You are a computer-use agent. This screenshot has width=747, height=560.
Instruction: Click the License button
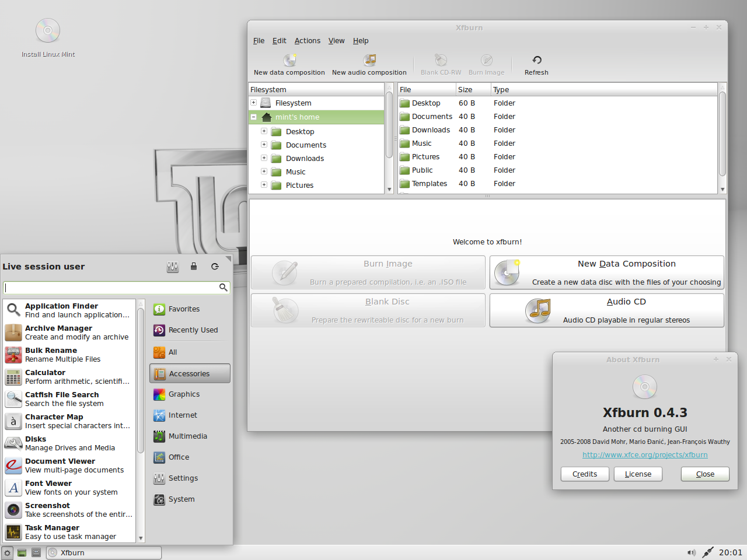click(638, 474)
